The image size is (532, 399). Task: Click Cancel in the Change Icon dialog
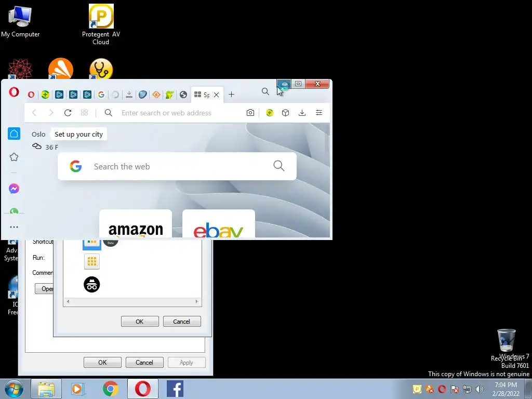(182, 321)
